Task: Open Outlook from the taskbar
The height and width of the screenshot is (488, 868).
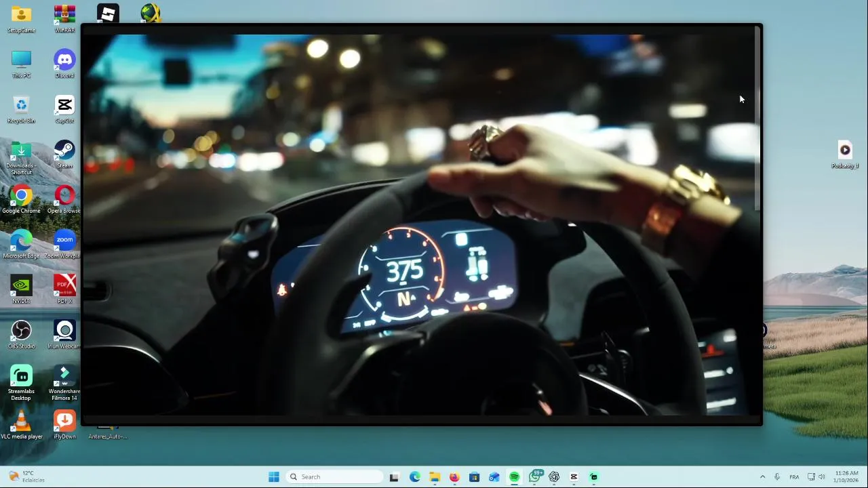Action: [494, 477]
